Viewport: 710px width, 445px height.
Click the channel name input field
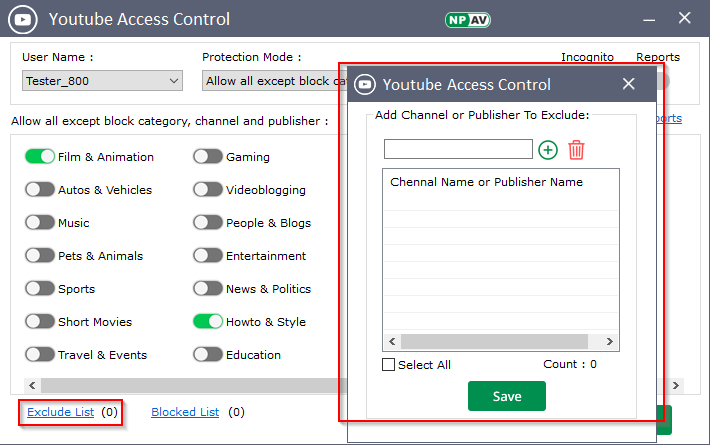(x=458, y=150)
